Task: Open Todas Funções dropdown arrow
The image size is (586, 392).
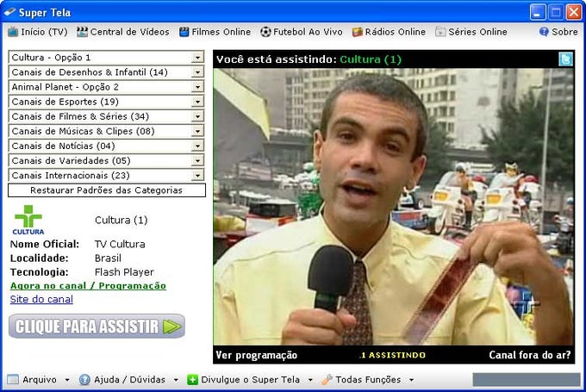Action: pyautogui.click(x=411, y=380)
